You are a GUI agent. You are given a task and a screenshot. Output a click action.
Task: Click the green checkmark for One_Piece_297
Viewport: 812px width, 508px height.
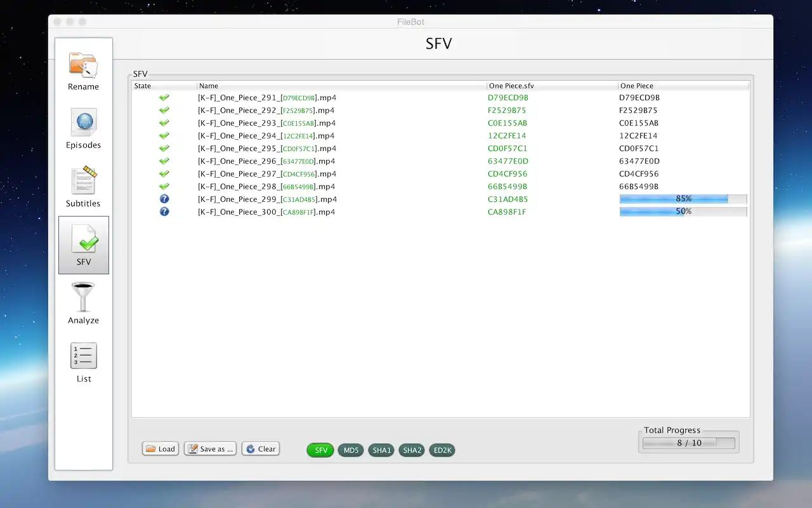point(164,174)
